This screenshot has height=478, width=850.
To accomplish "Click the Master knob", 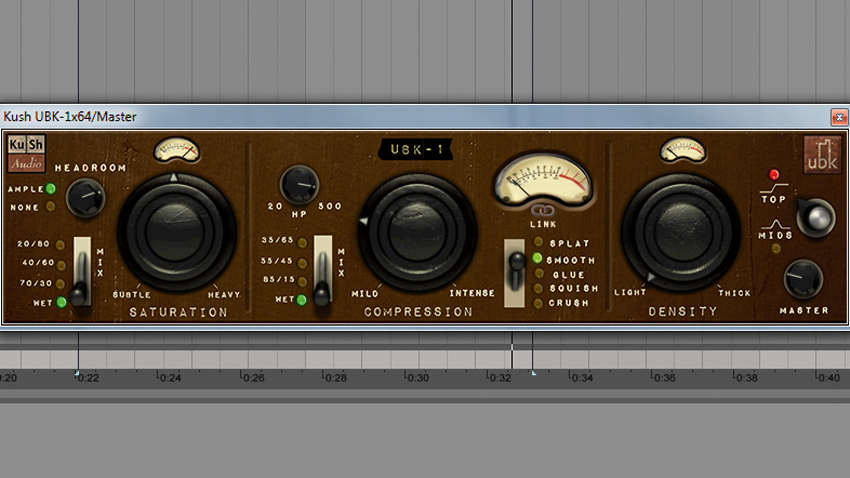I will point(803,279).
